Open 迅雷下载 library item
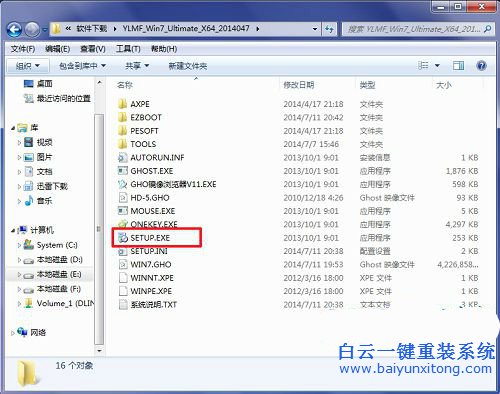500x394 pixels. 52,186
